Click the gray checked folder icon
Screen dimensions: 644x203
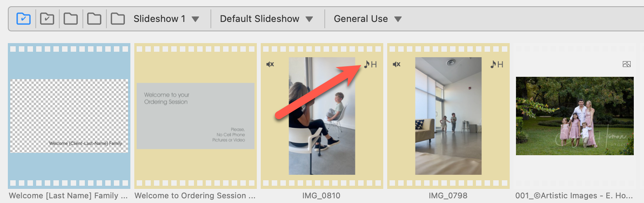(47, 19)
